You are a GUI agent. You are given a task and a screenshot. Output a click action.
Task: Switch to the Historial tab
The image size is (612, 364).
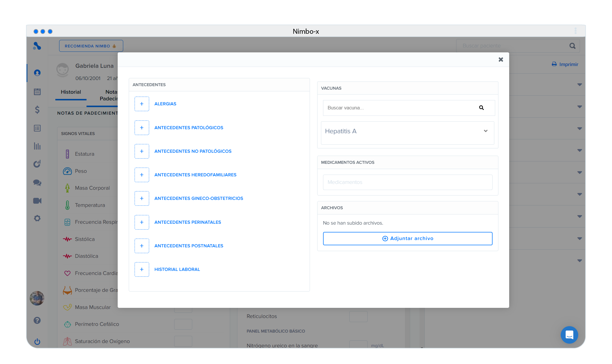pyautogui.click(x=71, y=92)
